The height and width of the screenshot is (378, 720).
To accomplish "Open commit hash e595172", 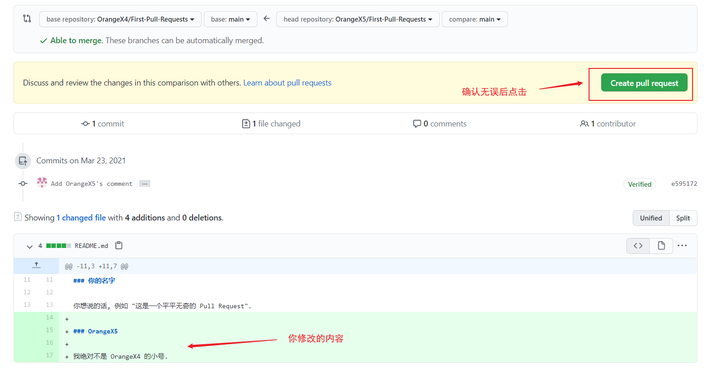I will point(684,184).
